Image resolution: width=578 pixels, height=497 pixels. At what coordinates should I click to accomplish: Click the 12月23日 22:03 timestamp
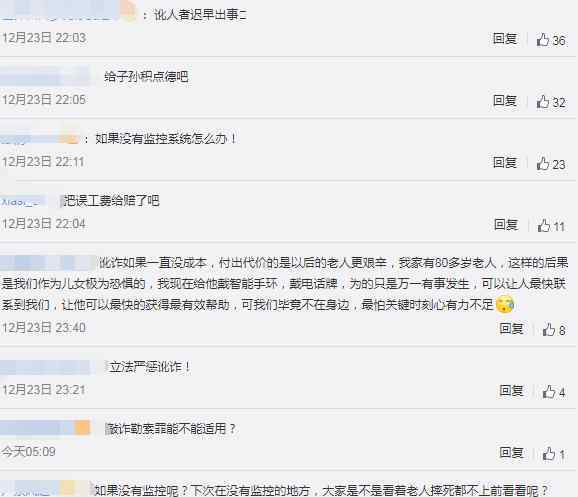pyautogui.click(x=44, y=38)
